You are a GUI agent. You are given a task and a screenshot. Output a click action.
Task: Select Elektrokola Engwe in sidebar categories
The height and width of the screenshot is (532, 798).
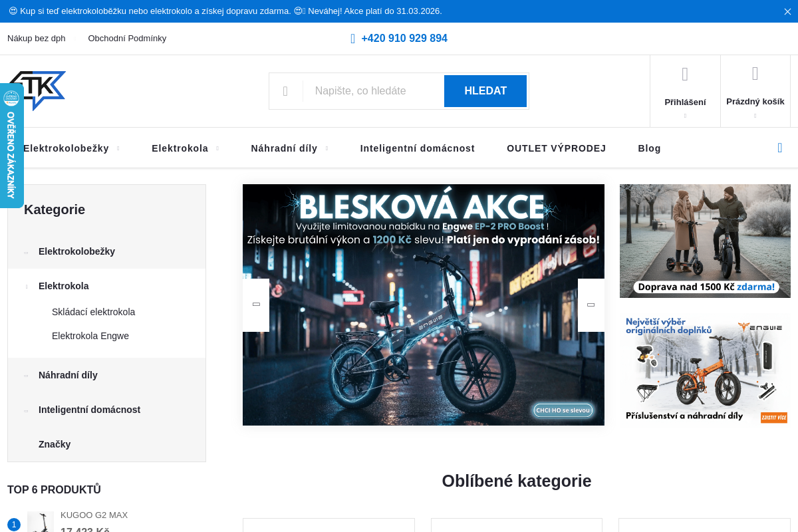pos(90,336)
